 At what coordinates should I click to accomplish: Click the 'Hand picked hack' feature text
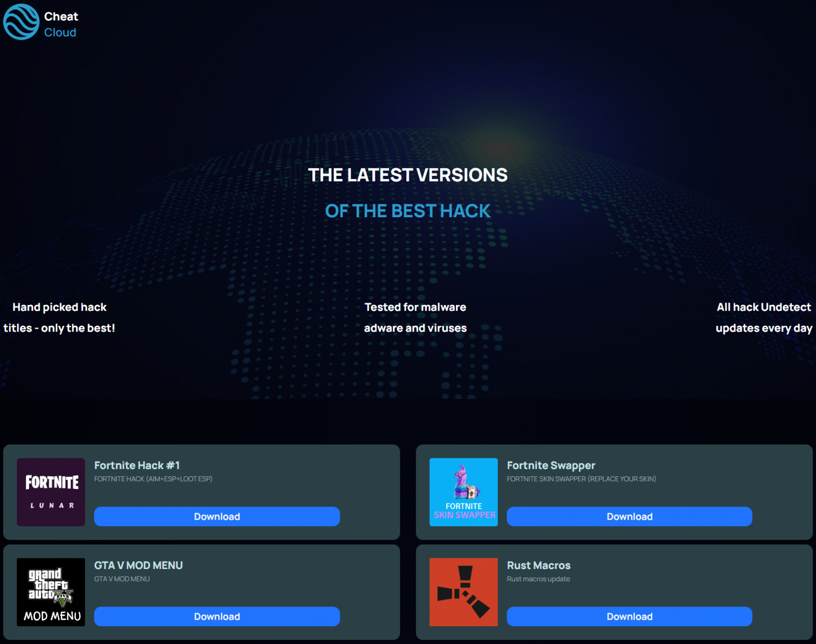pos(60,307)
